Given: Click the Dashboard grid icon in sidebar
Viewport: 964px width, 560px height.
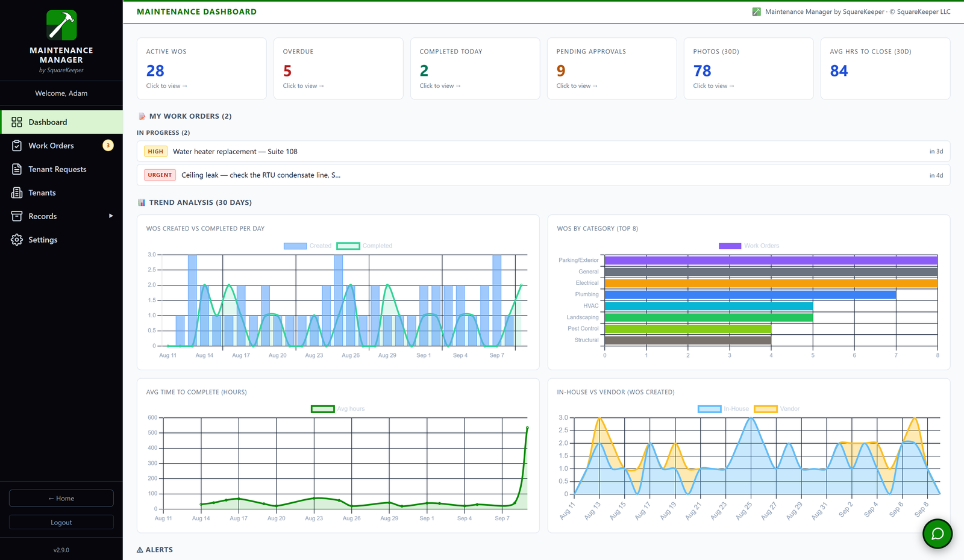Looking at the screenshot, I should [x=17, y=122].
